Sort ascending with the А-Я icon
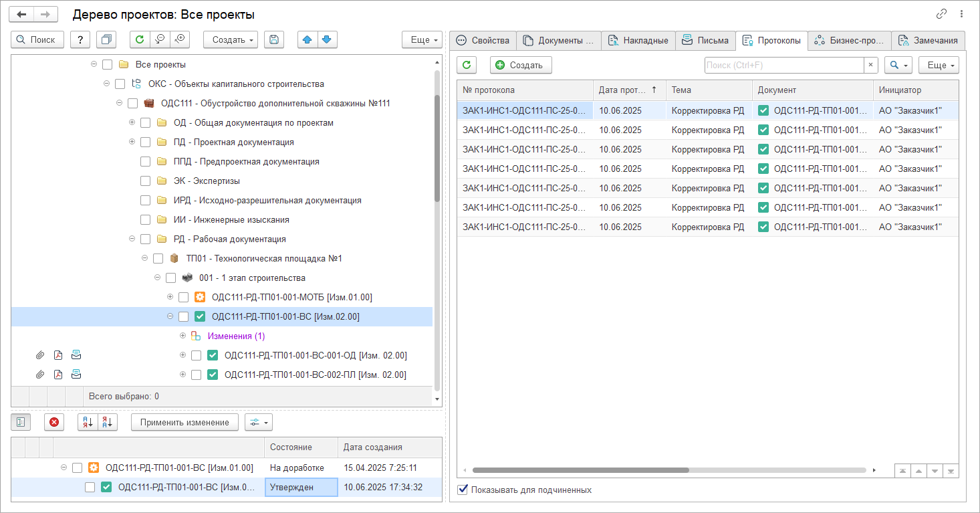The height and width of the screenshot is (513, 980). pos(88,422)
